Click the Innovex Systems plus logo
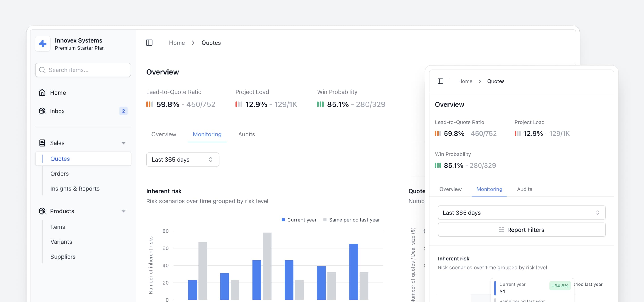 coord(42,43)
